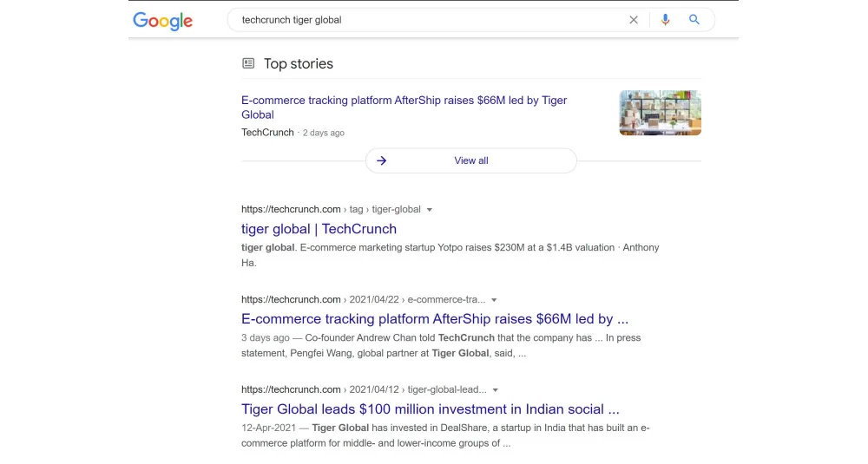The image size is (868, 464).
Task: Click the Andrew Chan snippet text
Action: click(x=441, y=345)
